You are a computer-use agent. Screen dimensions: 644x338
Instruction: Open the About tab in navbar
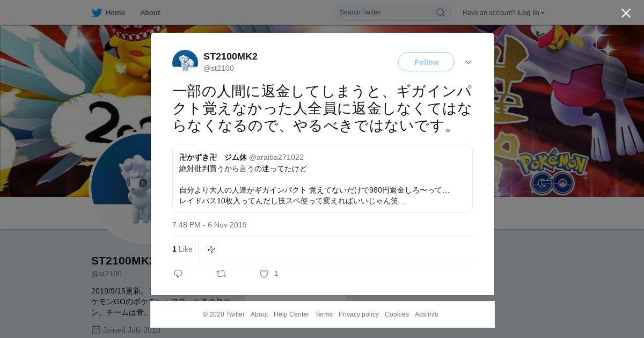[150, 12]
